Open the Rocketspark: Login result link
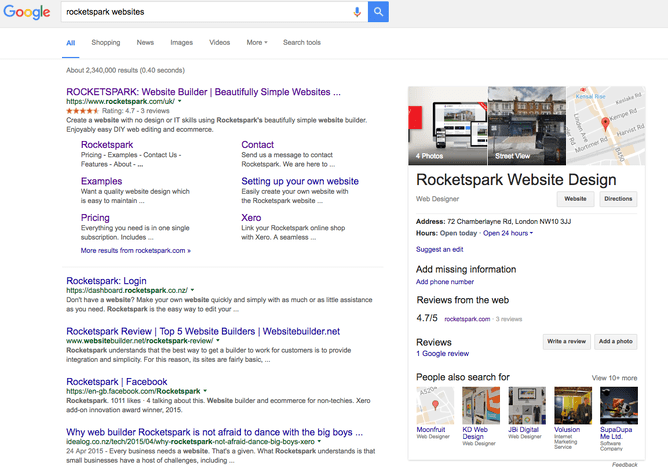This screenshot has height=476, width=668. (106, 280)
